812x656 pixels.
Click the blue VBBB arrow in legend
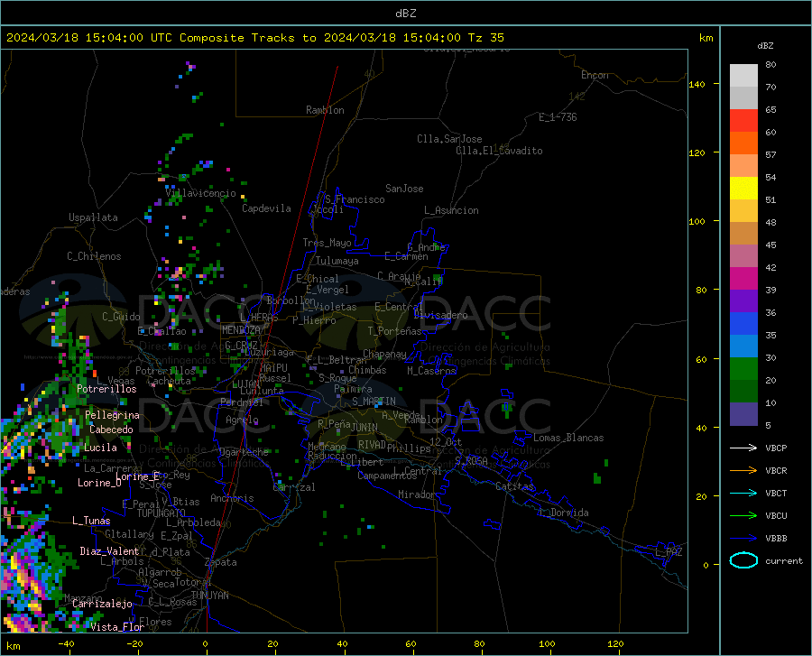(743, 539)
